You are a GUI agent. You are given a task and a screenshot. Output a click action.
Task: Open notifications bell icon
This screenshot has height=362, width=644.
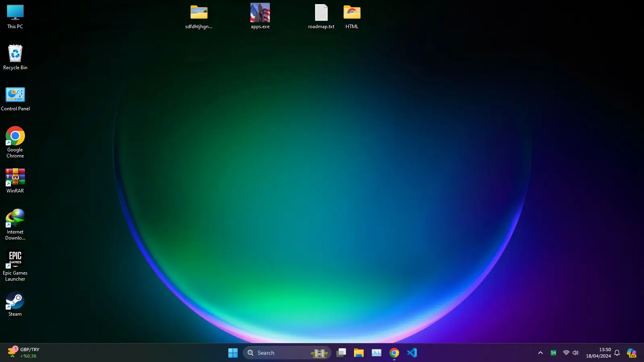click(x=617, y=353)
